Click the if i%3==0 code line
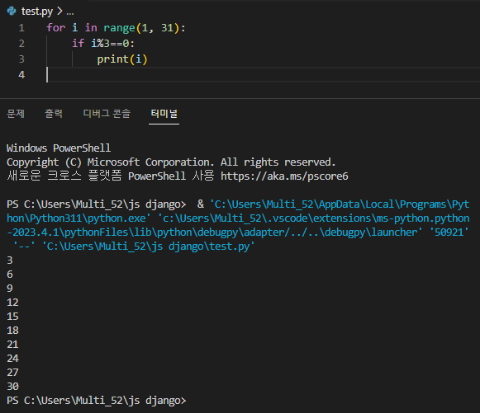The height and width of the screenshot is (413, 480). (x=103, y=43)
